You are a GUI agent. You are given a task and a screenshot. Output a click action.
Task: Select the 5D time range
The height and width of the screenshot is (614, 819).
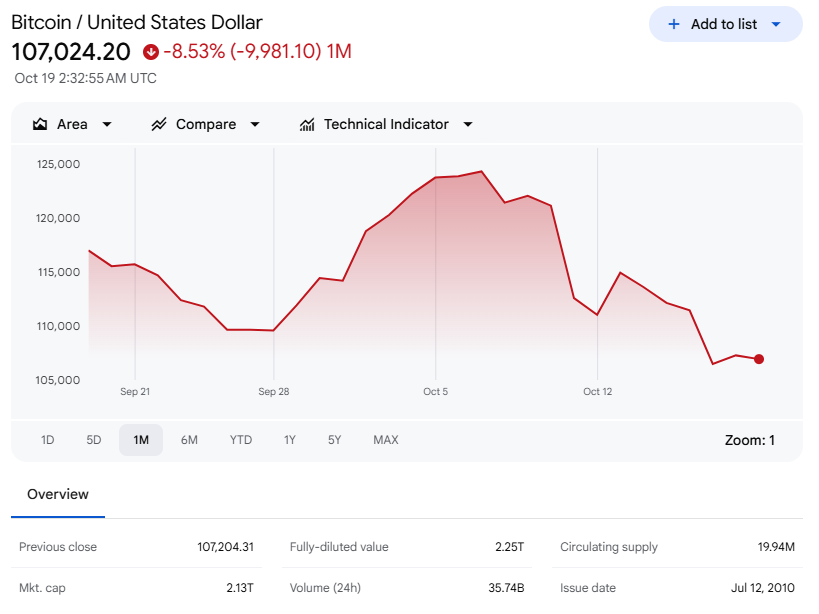[94, 440]
